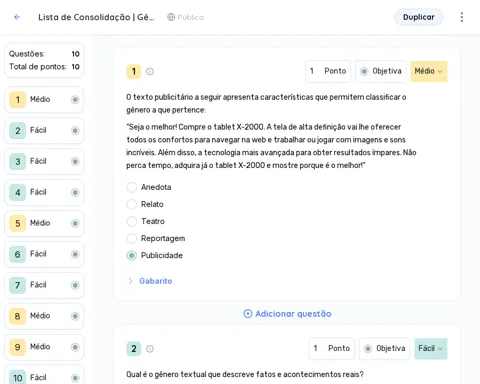Click the plus icon of Adicionar questão

pyautogui.click(x=248, y=314)
